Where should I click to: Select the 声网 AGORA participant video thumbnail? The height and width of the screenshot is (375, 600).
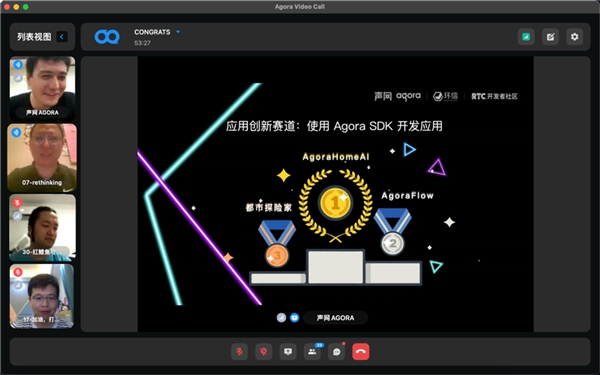pyautogui.click(x=42, y=88)
